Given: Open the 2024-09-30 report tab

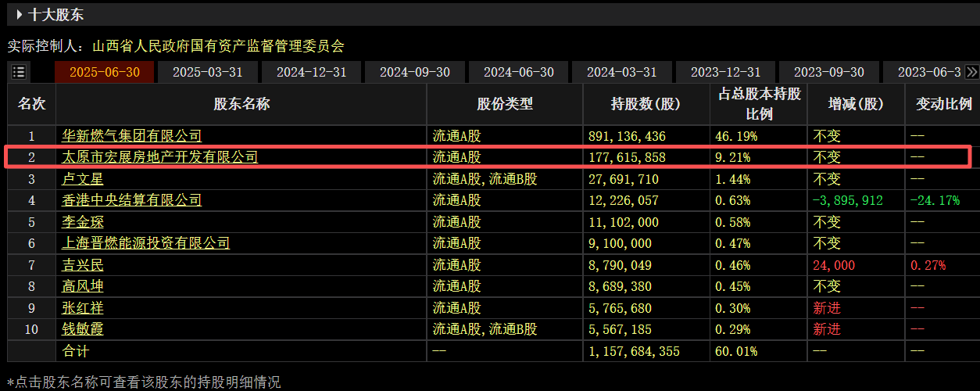Looking at the screenshot, I should point(415,72).
